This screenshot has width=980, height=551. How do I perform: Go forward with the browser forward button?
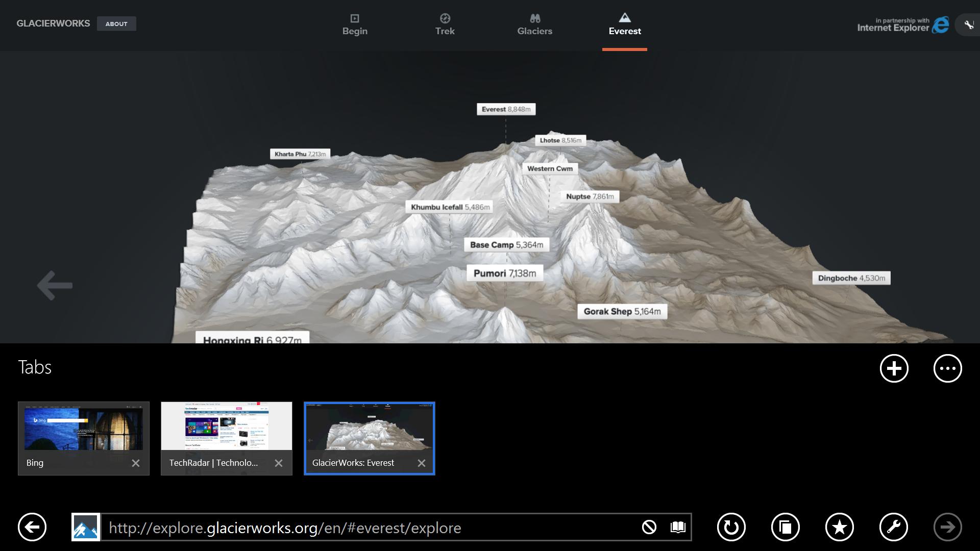point(948,527)
